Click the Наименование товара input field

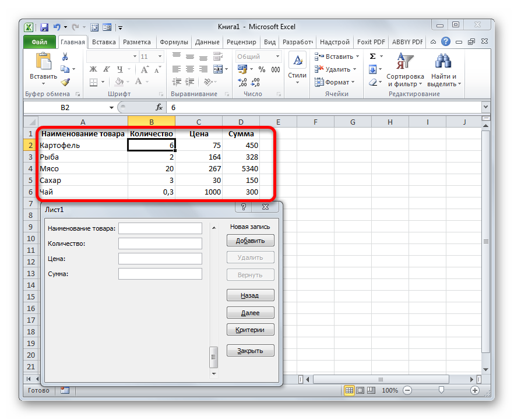(x=160, y=228)
